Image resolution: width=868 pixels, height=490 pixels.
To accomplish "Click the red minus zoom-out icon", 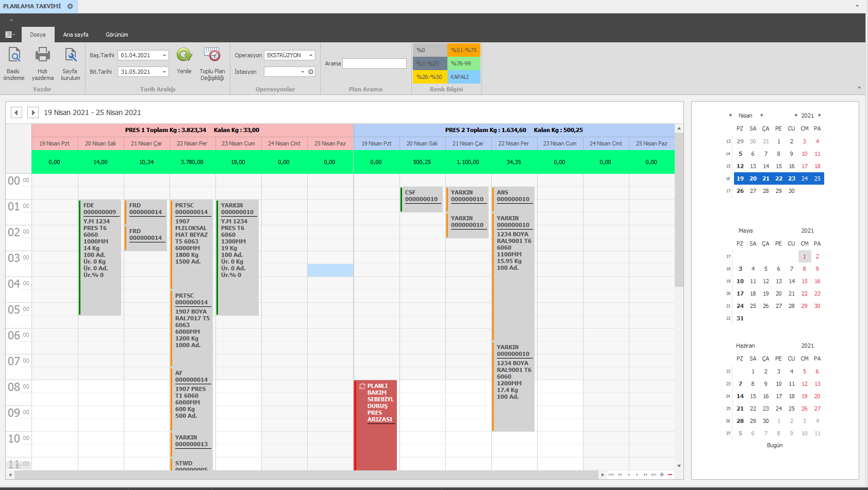I will pos(670,475).
